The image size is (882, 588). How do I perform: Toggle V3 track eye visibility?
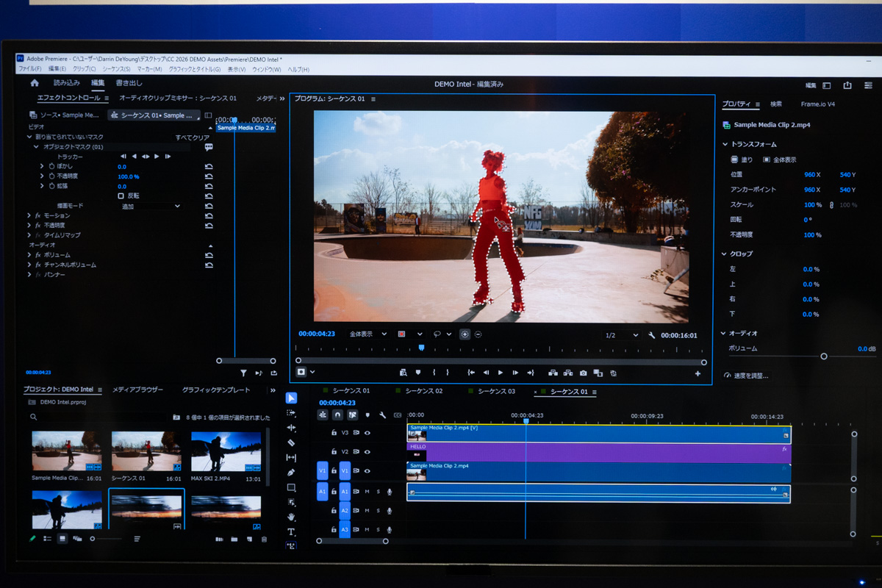point(367,433)
